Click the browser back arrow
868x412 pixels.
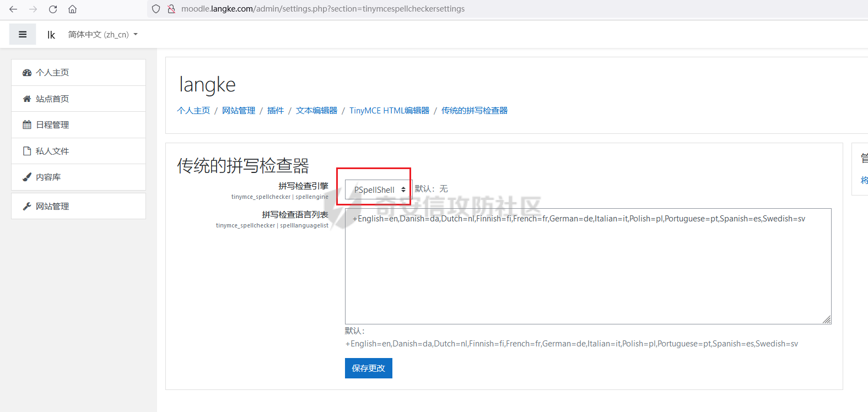coord(13,9)
